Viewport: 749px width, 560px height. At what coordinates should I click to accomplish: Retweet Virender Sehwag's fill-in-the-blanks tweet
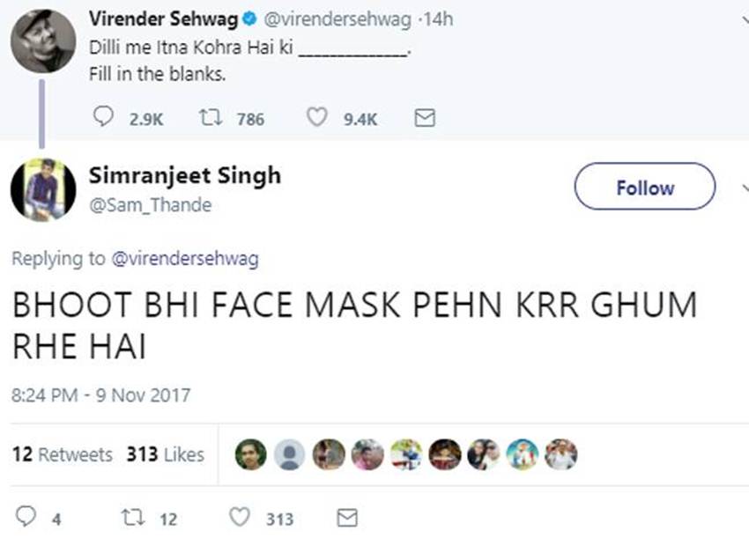coord(208,117)
